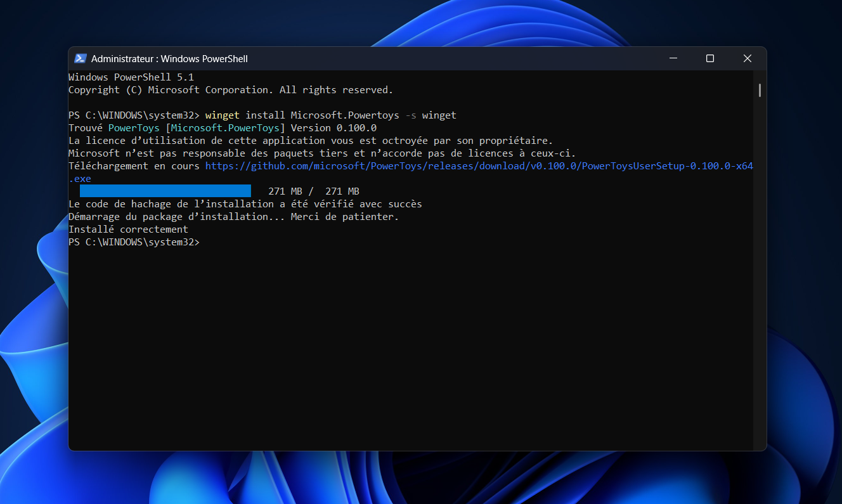Click the "La licence d'utilisation" line

click(x=311, y=140)
